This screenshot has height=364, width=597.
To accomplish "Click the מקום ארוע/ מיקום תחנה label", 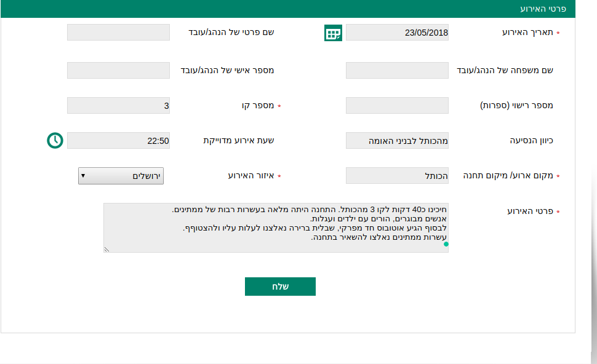I will tap(508, 175).
